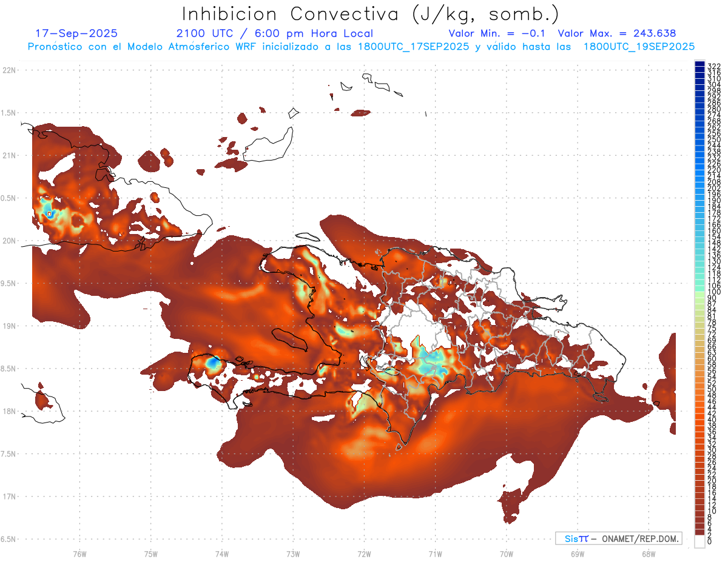Click the title 'Inhibicion Convectiva (J/kg, somb.)'

point(371,13)
